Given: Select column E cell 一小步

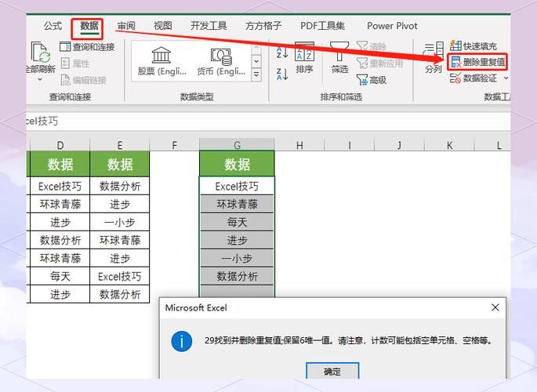Looking at the screenshot, I should click(119, 222).
